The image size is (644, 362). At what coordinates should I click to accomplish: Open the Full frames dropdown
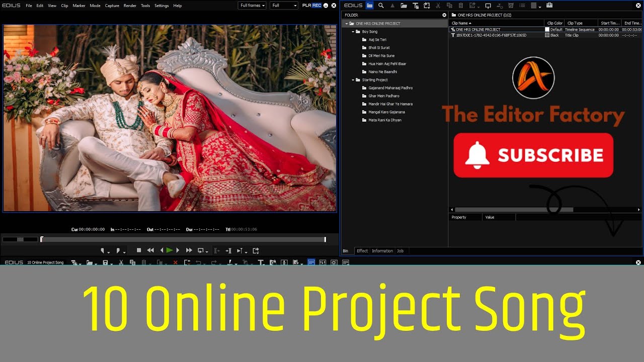tap(252, 6)
